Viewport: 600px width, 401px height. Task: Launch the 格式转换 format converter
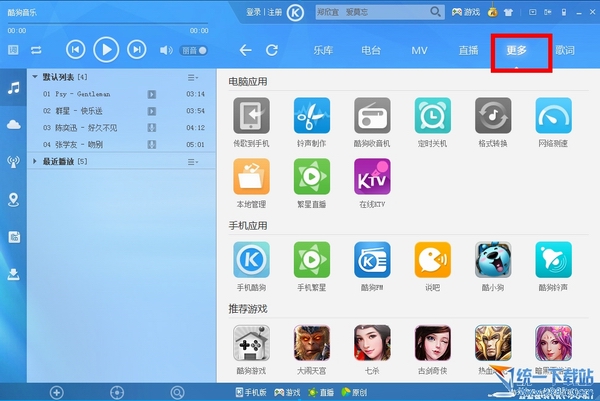tap(493, 116)
